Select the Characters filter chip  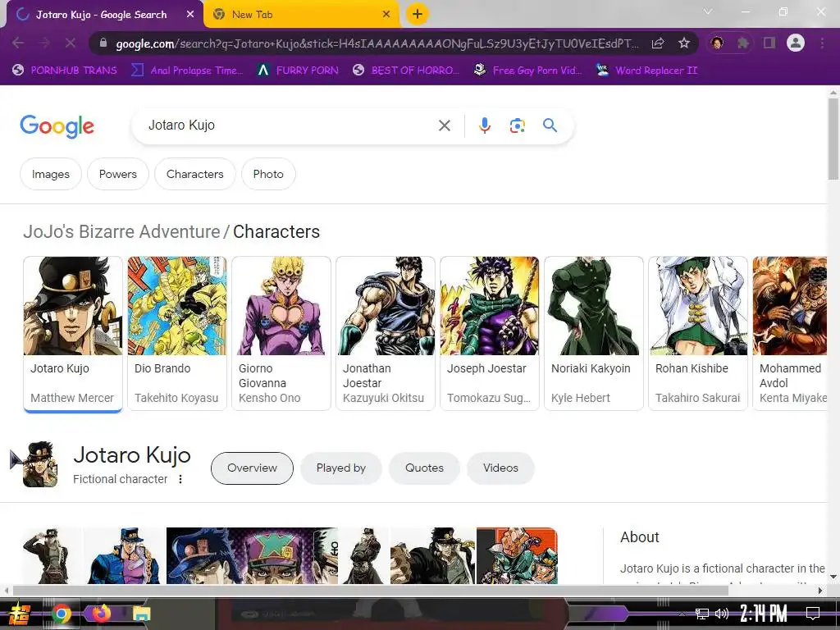pyautogui.click(x=195, y=174)
